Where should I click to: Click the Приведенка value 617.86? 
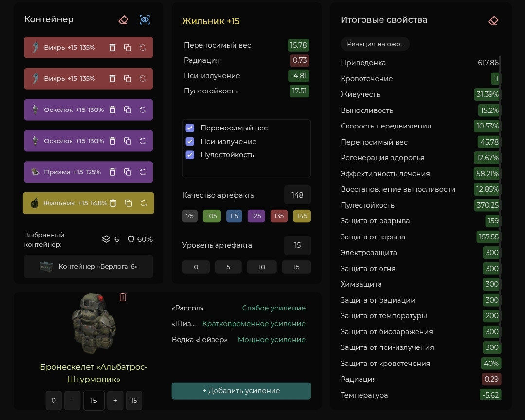pos(488,63)
